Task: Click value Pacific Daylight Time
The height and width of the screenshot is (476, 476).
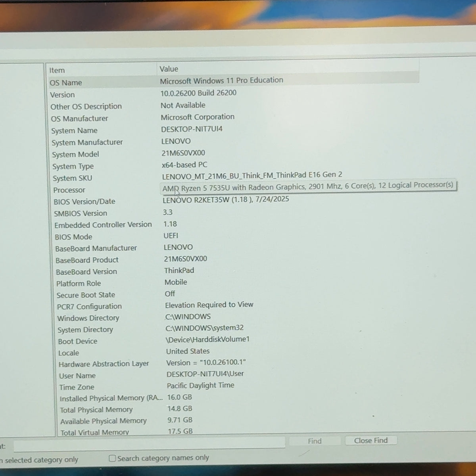Action: [x=200, y=385]
